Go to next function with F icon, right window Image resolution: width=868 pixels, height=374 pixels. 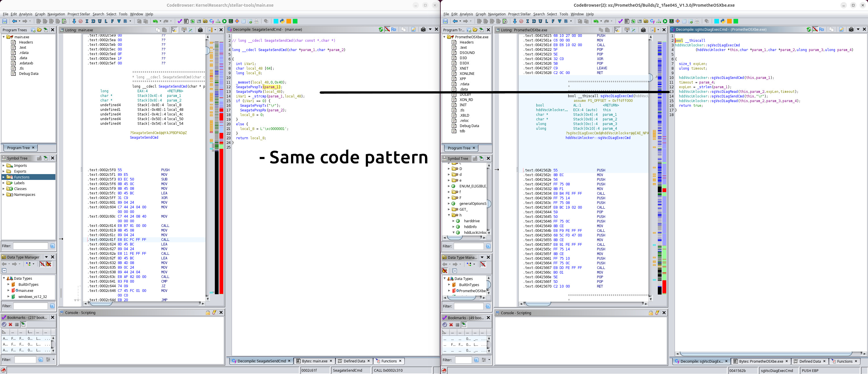[x=553, y=21]
